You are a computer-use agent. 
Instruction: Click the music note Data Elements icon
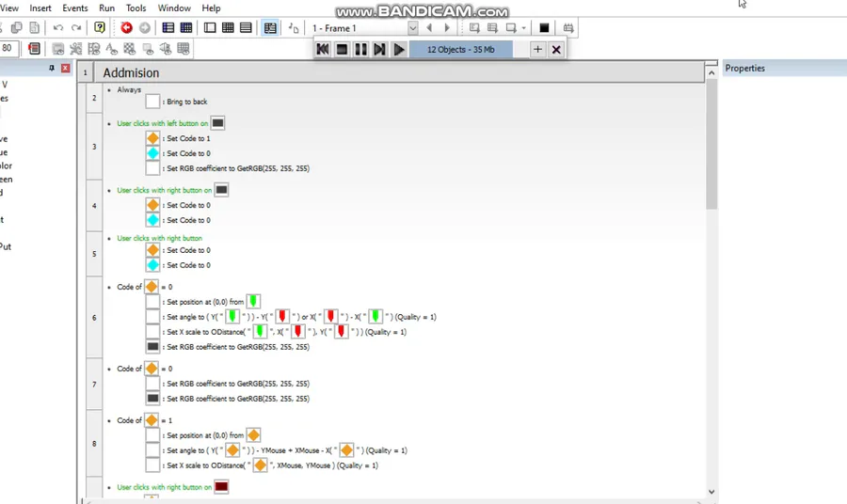(294, 27)
